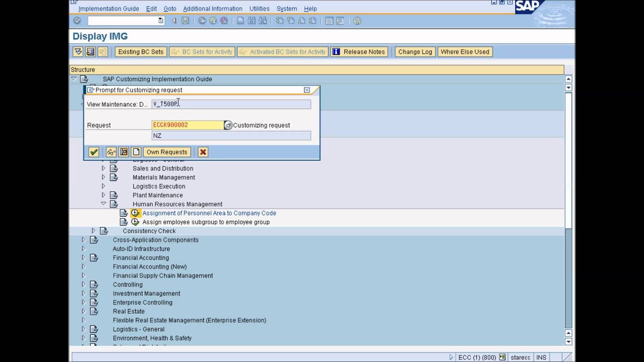Click the Print icon
The image size is (644, 362).
pos(240,21)
